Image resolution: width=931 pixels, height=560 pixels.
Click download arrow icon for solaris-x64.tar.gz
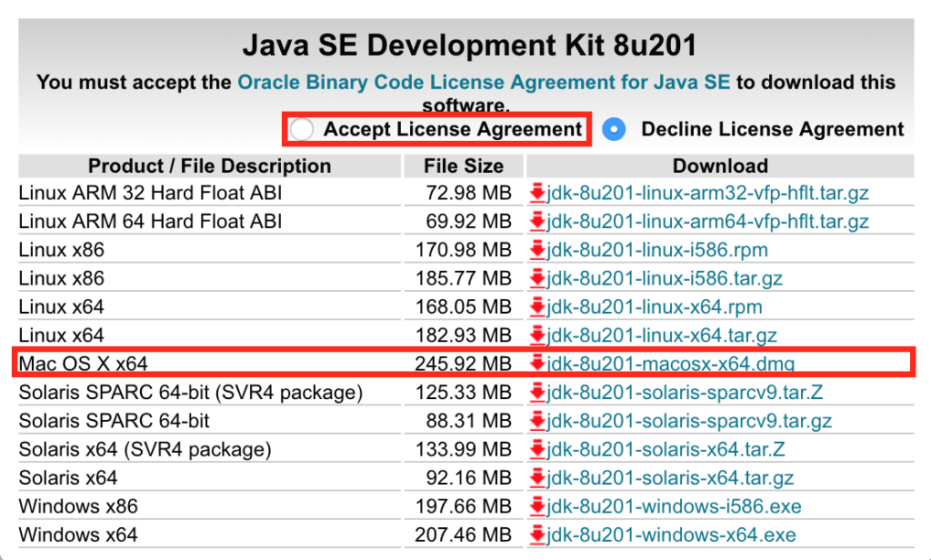(537, 478)
